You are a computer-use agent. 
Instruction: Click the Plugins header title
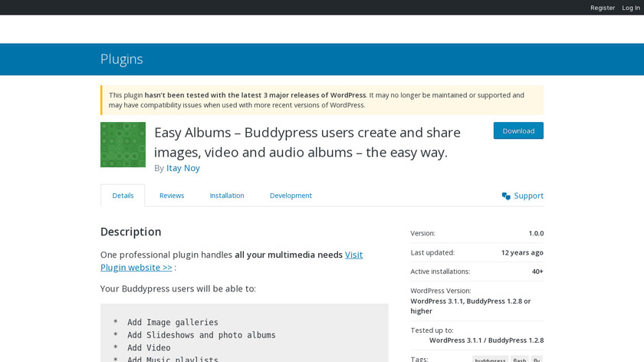(x=122, y=59)
